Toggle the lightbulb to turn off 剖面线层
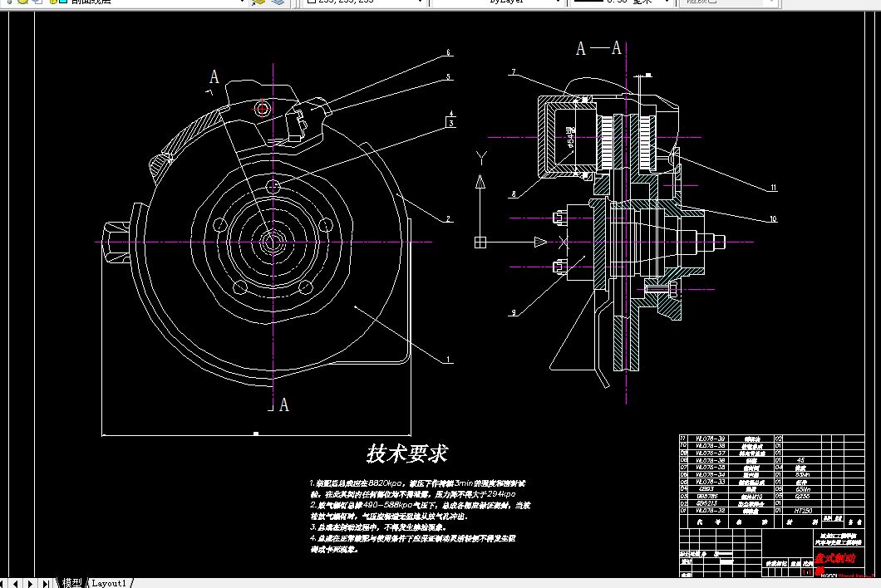 tap(9, 2)
